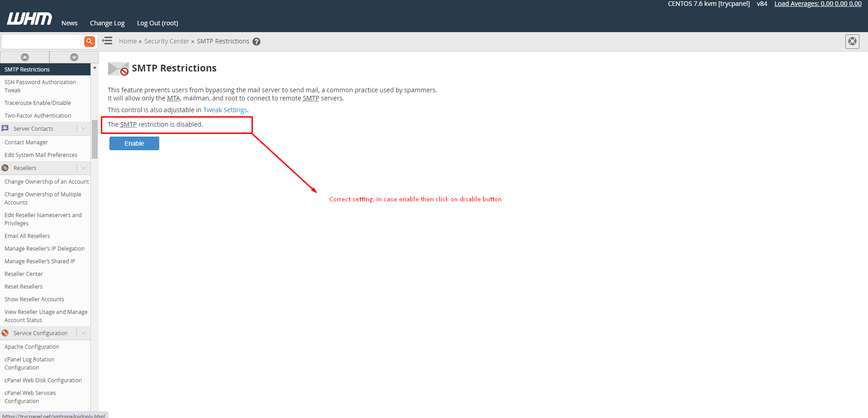868x418 pixels.
Task: Open SSH Password Authorization Tweak
Action: [40, 86]
